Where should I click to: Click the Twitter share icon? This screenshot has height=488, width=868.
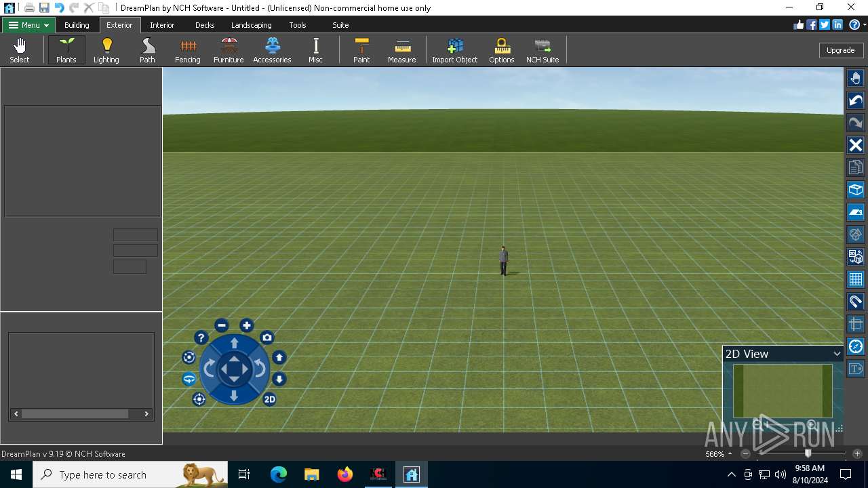[x=825, y=25]
